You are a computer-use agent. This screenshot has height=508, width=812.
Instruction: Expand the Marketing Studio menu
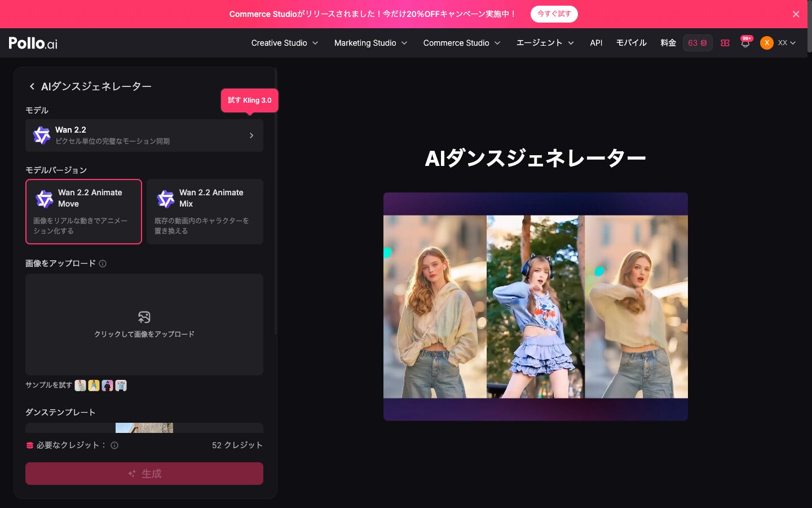pos(370,43)
